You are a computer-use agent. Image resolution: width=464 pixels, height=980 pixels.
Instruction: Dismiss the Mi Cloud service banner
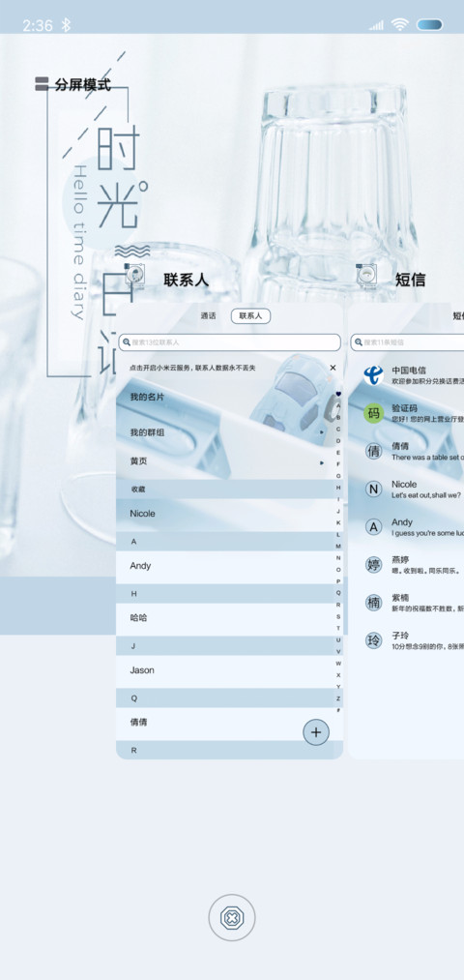pos(333,368)
